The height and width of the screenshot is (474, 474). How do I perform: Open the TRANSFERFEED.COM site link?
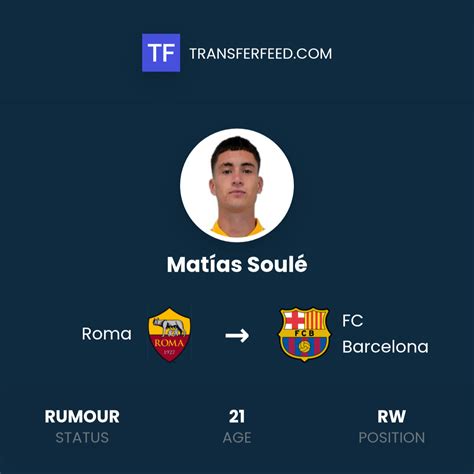(x=261, y=54)
